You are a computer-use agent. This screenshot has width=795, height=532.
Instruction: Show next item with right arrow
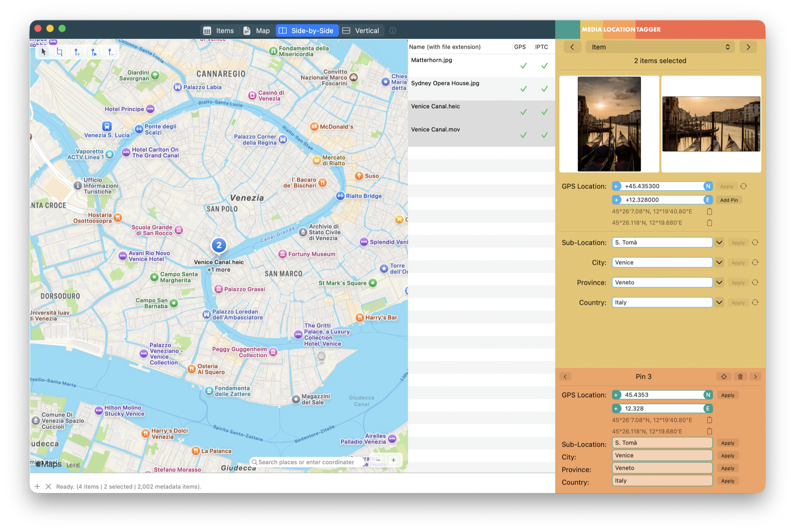(748, 47)
